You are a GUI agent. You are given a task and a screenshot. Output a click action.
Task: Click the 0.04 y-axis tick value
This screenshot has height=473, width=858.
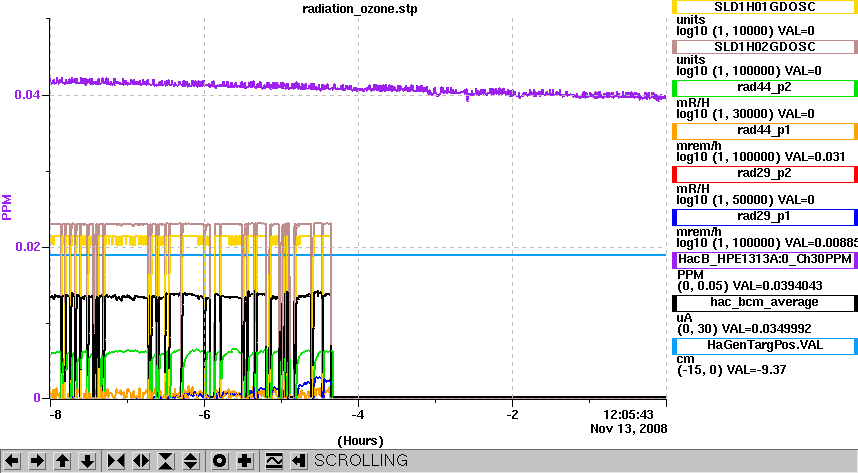click(27, 95)
